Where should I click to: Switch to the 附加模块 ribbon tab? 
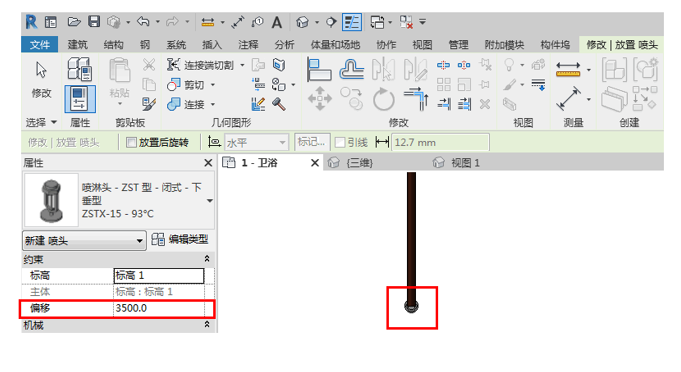pyautogui.click(x=504, y=45)
